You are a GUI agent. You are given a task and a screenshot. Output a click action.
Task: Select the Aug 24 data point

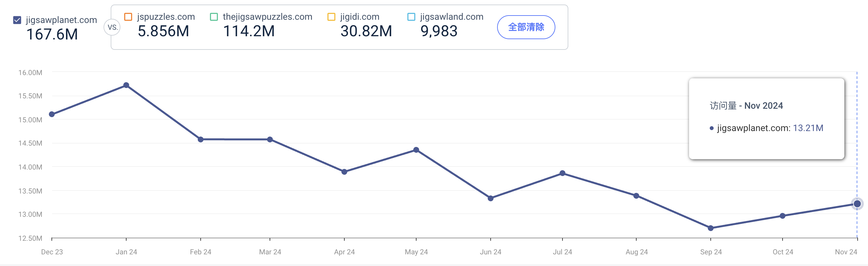[x=636, y=196]
